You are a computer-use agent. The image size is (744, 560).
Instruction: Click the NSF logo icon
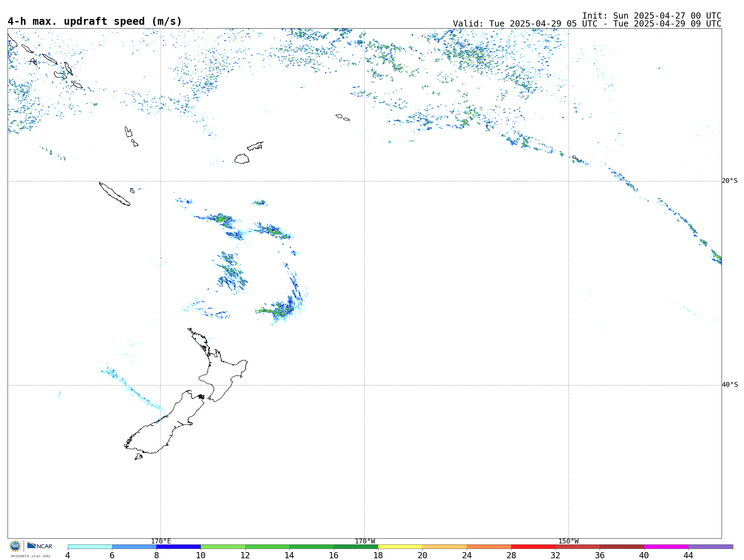pyautogui.click(x=15, y=546)
